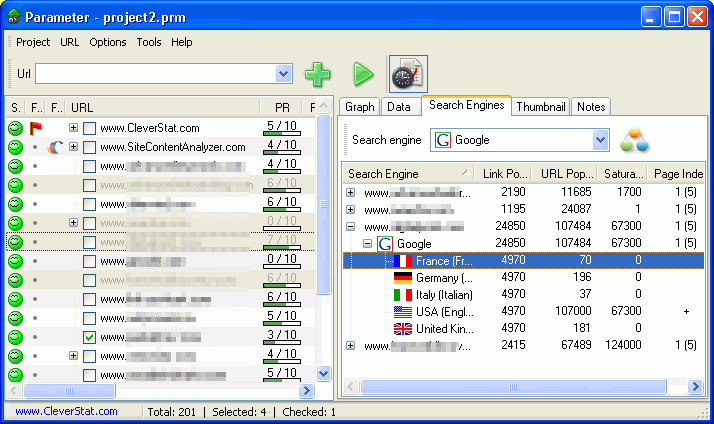The height and width of the screenshot is (424, 714).
Task: Open the www.CleverStat.com status bar link
Action: (66, 411)
